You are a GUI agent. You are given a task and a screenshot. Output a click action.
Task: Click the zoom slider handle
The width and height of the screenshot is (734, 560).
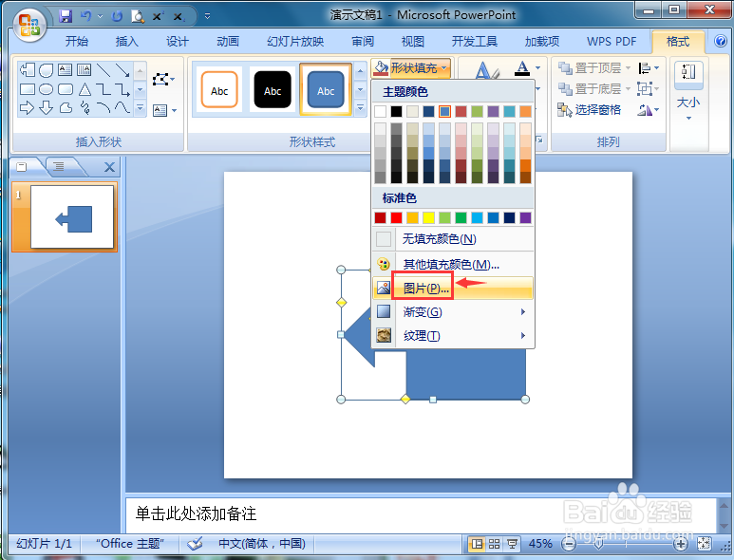click(598, 544)
